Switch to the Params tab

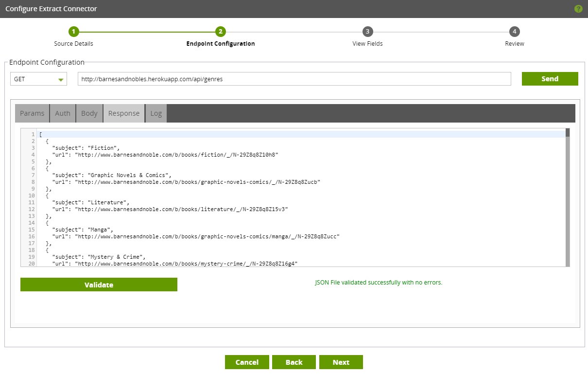tap(32, 113)
